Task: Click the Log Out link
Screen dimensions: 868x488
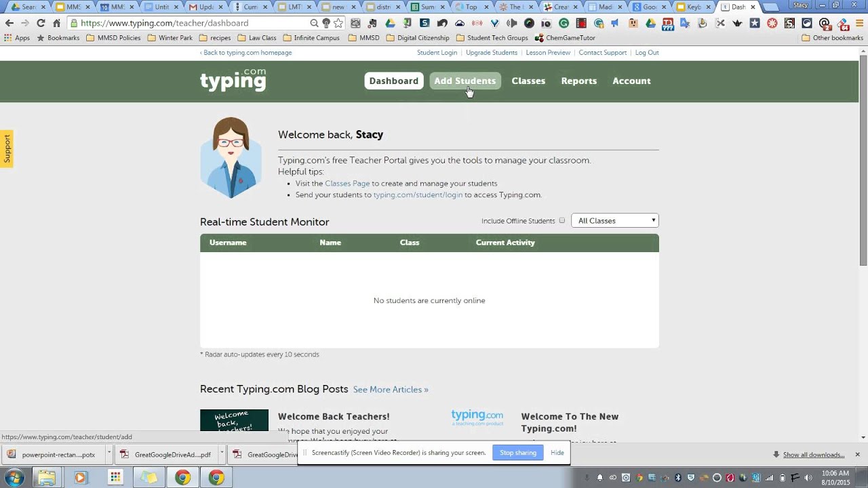Action: pyautogui.click(x=647, y=52)
